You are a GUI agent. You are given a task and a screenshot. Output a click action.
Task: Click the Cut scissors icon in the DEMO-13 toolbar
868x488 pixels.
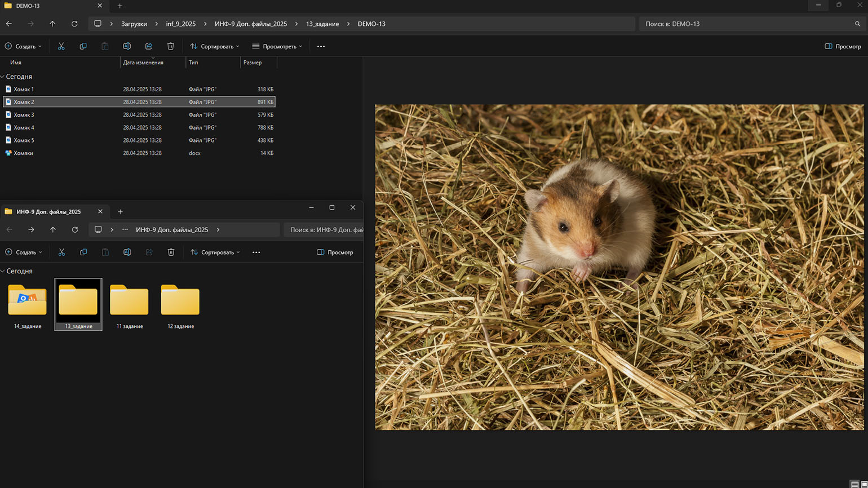(61, 46)
